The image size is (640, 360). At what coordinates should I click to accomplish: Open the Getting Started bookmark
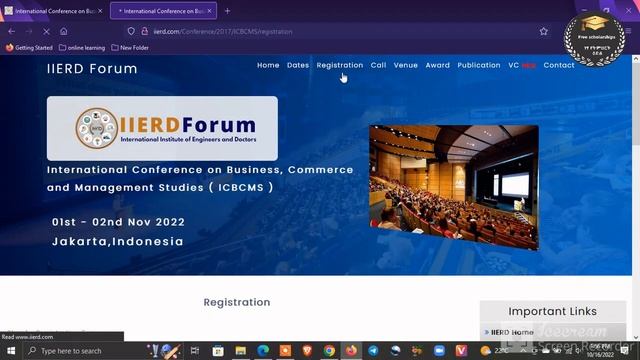(x=29, y=48)
